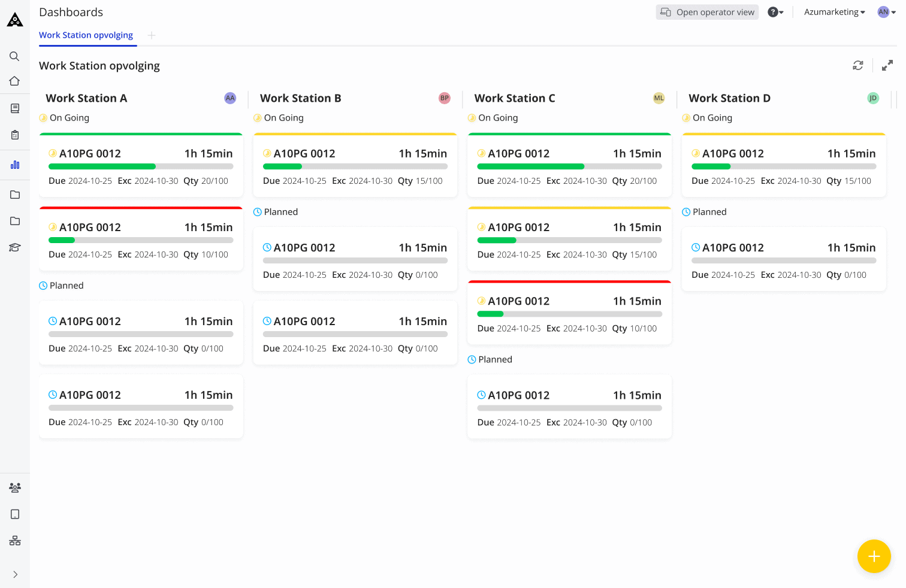Expand the sidebar with the chevron arrow
Screen dimensions: 906x588
[x=14, y=574]
